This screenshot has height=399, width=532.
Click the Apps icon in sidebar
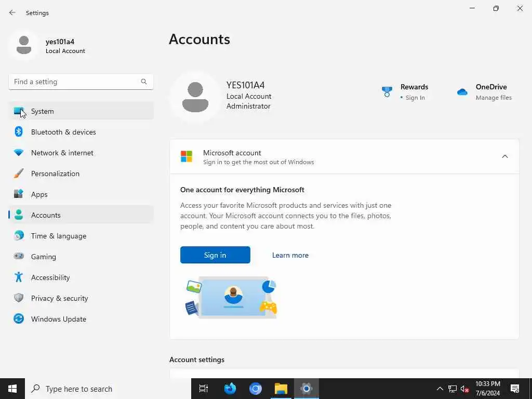click(19, 194)
